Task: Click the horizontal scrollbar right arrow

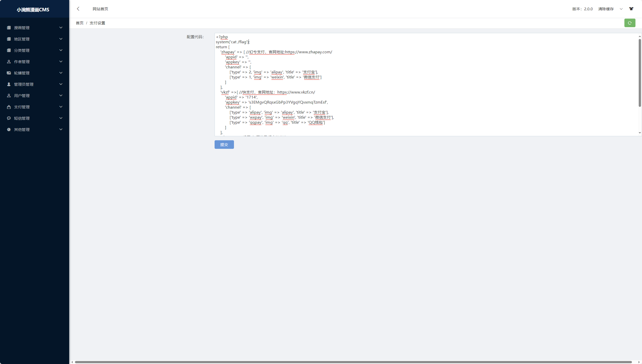Action: click(x=639, y=362)
